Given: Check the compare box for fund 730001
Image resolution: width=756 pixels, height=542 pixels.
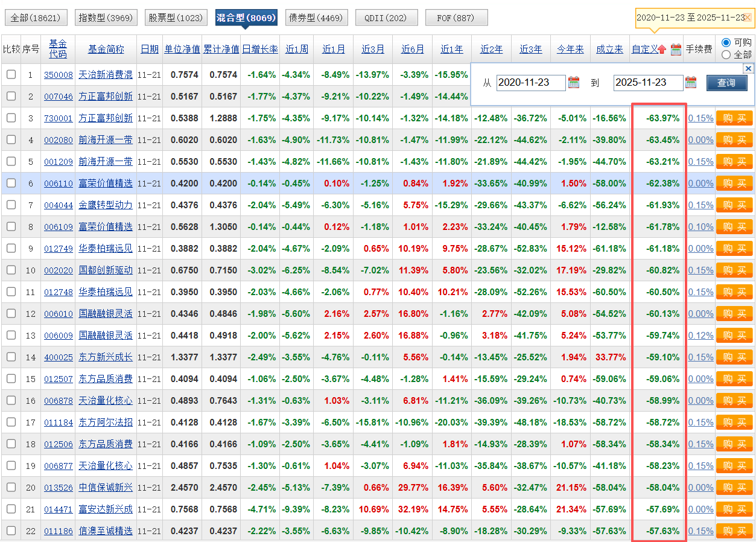Looking at the screenshot, I should click(x=11, y=118).
